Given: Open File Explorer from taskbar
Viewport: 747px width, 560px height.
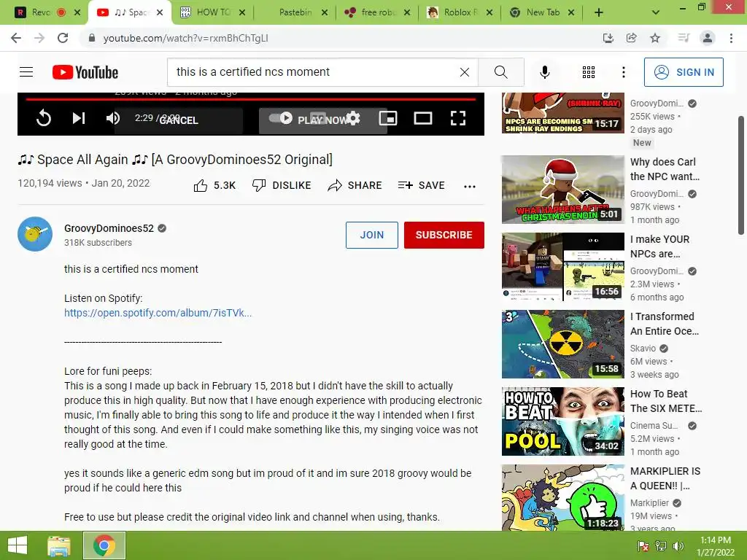Looking at the screenshot, I should 59,545.
